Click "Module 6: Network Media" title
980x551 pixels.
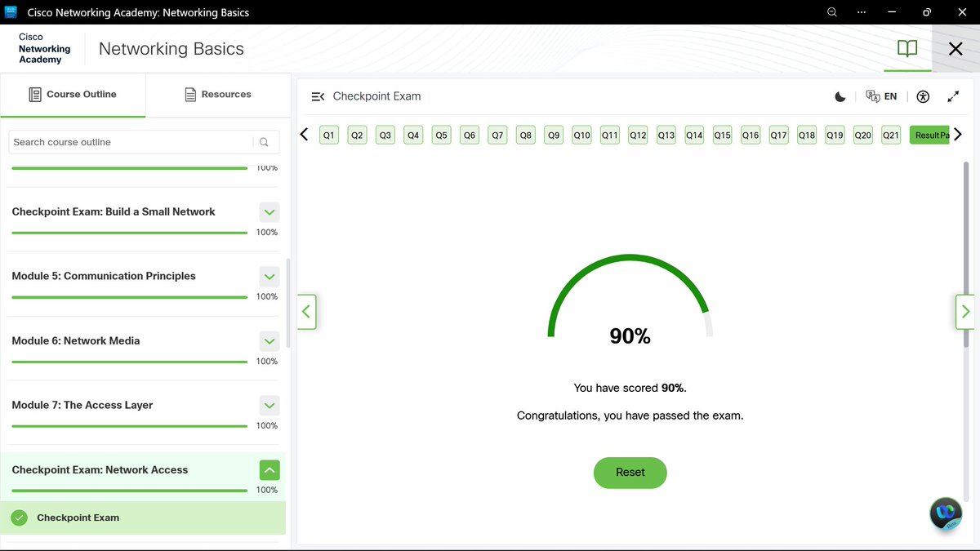76,340
